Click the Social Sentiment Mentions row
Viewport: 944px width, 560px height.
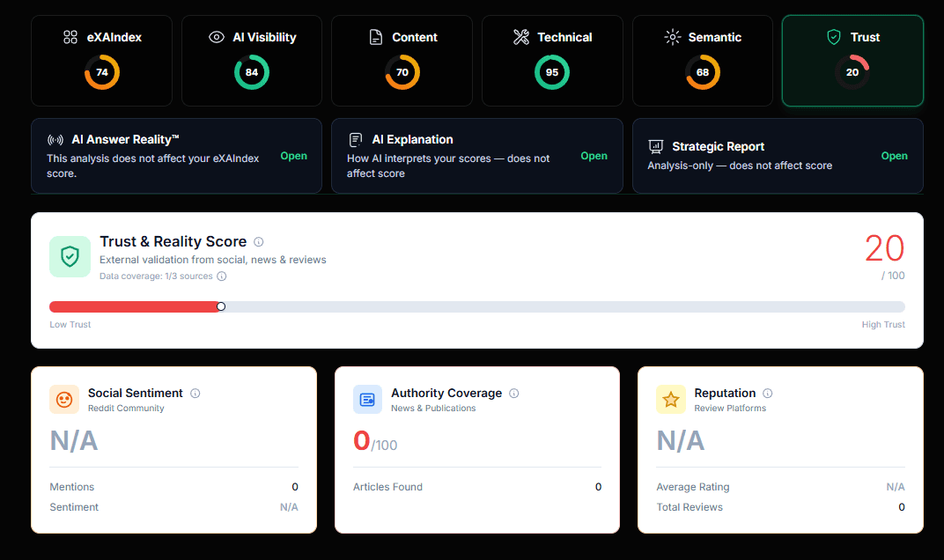(x=173, y=487)
